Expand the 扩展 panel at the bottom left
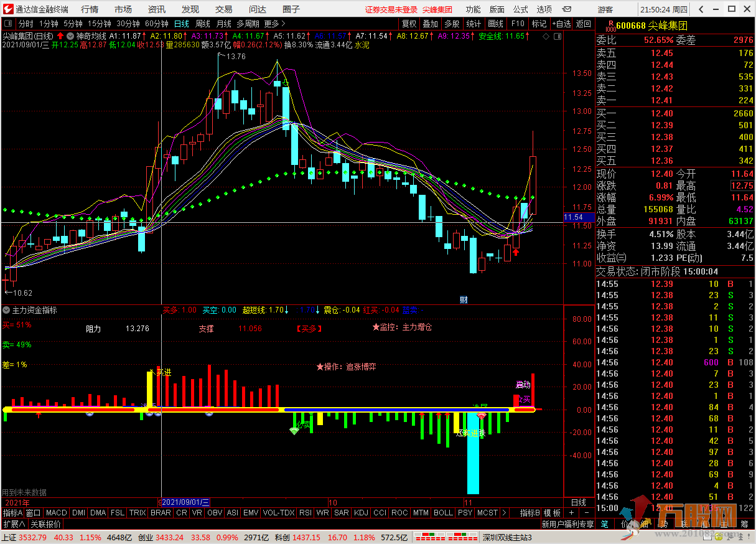The image size is (756, 544). pyautogui.click(x=14, y=525)
